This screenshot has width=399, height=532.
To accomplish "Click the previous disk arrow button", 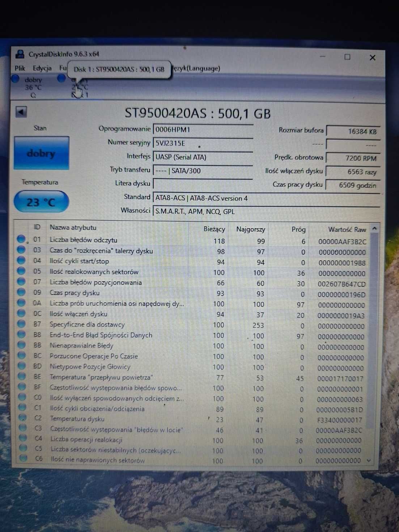I will pos(21,112).
